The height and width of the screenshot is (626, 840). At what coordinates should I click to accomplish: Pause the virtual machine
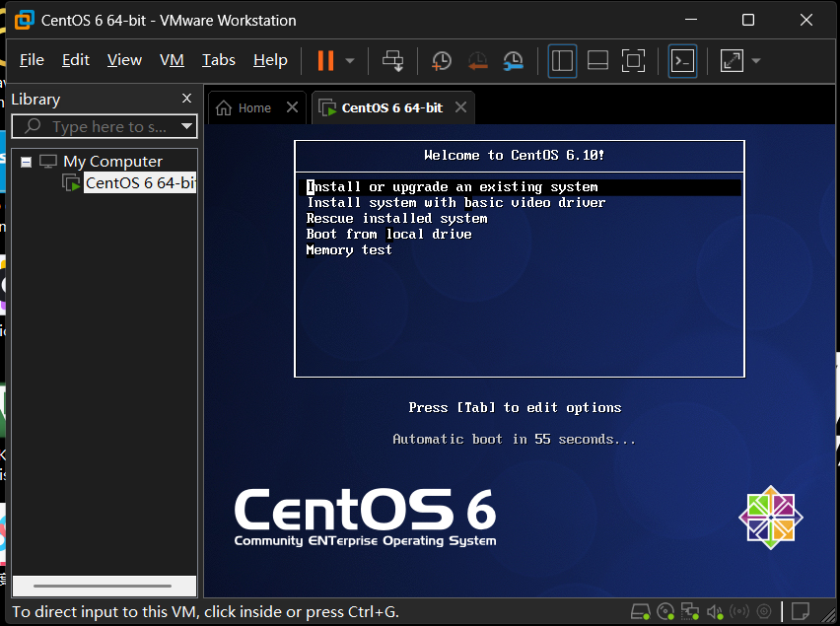point(325,60)
